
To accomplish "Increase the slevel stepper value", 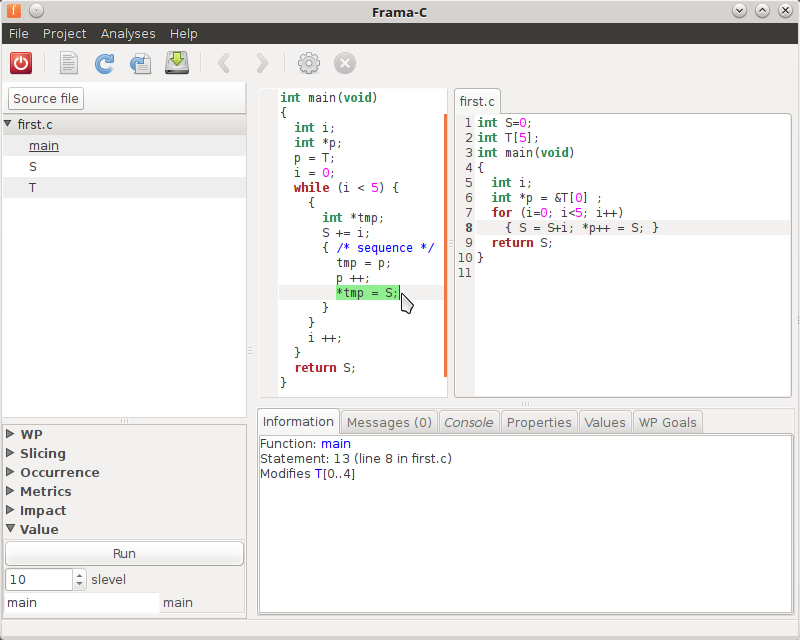I will 79,575.
